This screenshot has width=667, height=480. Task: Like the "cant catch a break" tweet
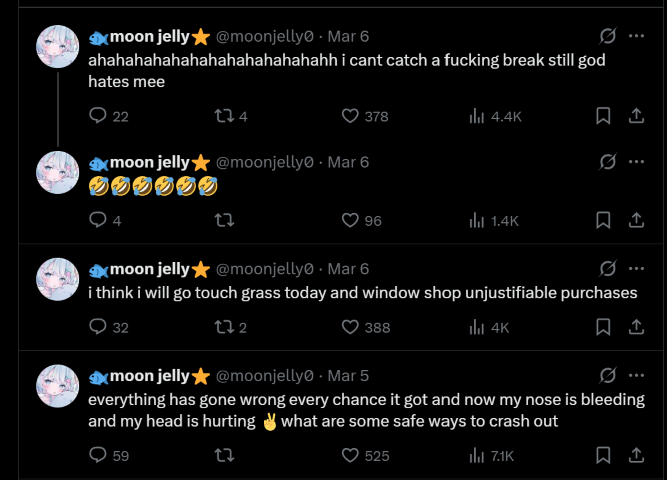(350, 116)
